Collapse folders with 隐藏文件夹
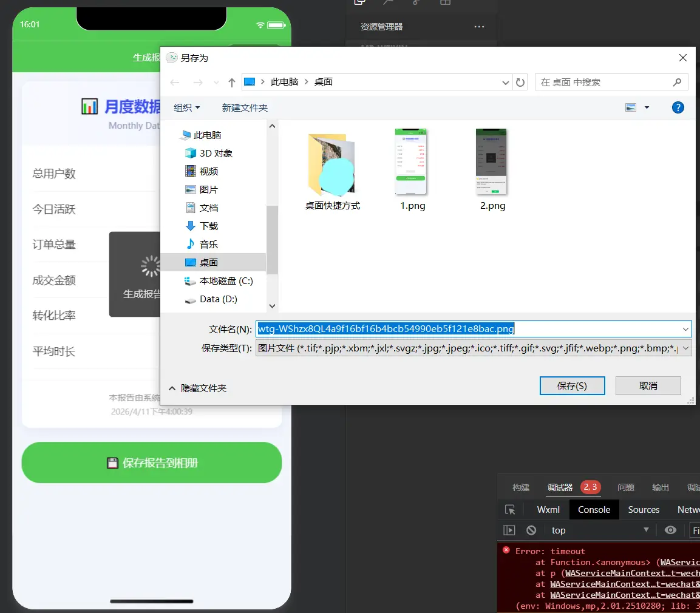This screenshot has width=700, height=613. 197,388
